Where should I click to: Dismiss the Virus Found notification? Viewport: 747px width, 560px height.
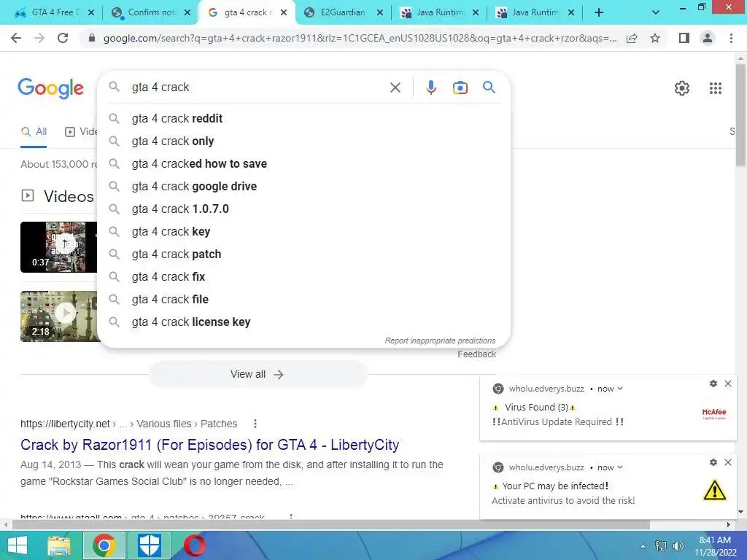tap(728, 384)
